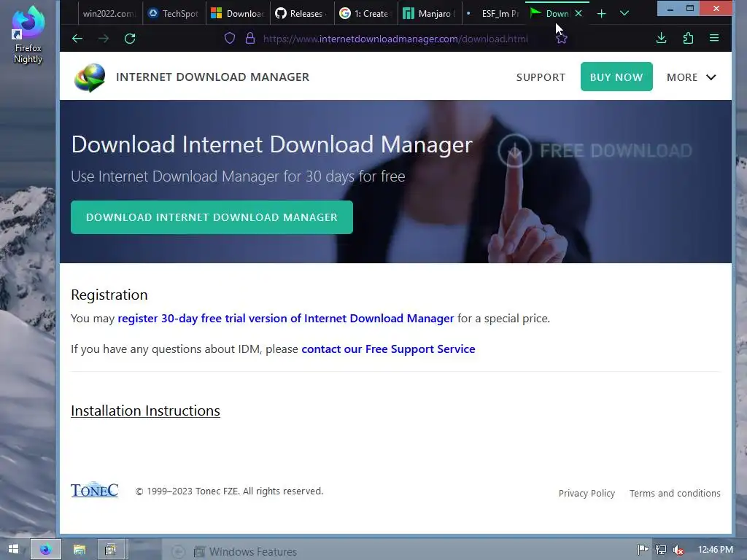Switch to the Manjaro tab

[x=429, y=13]
